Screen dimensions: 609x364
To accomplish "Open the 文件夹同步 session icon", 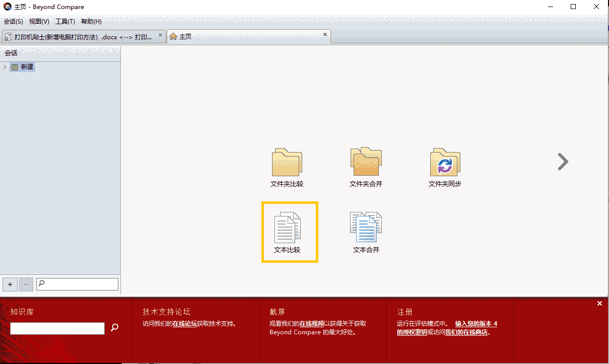I will (x=445, y=162).
